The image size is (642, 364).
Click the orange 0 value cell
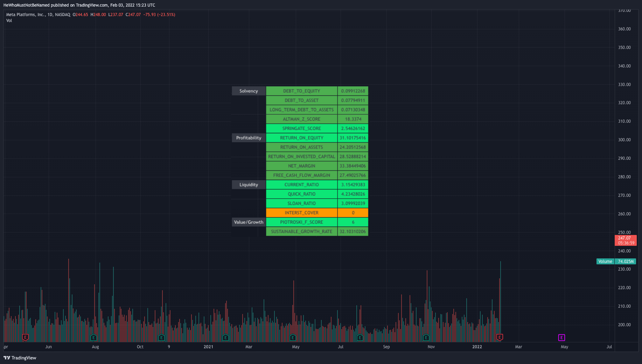point(353,213)
